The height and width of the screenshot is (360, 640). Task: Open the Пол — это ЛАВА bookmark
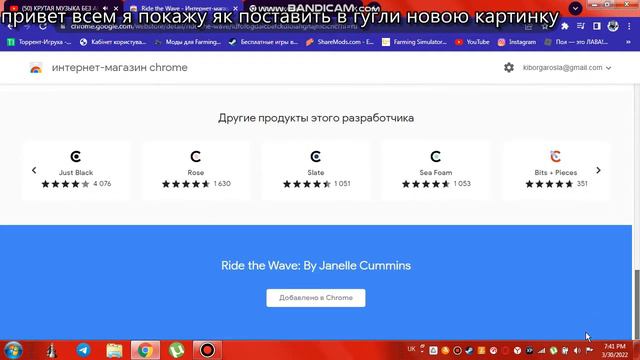[576, 42]
